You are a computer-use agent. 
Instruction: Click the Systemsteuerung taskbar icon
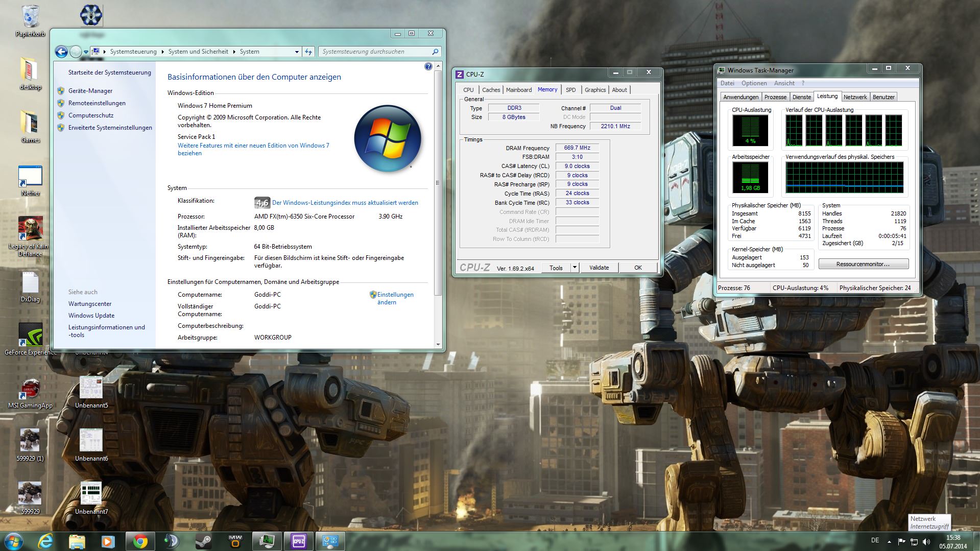click(x=330, y=541)
